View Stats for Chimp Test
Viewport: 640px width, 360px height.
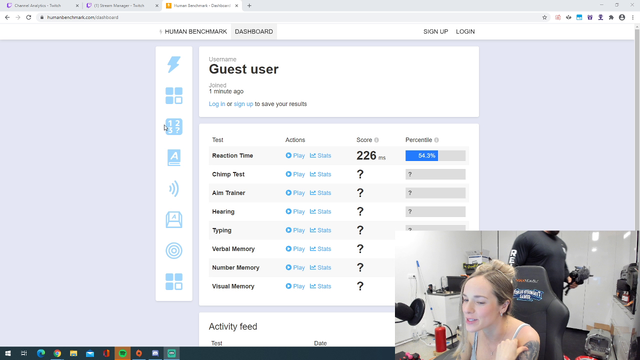(320, 174)
